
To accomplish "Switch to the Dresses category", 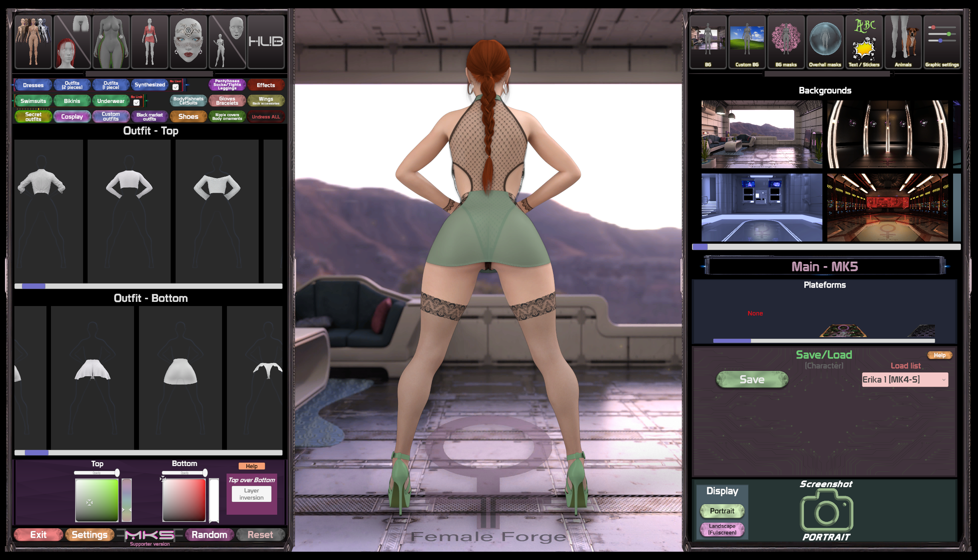I will pos(33,85).
